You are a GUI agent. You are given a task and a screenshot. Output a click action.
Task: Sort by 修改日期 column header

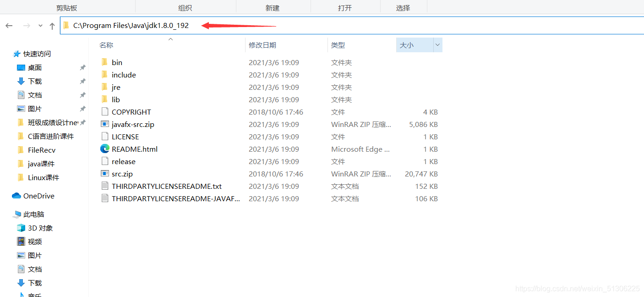[x=262, y=45]
